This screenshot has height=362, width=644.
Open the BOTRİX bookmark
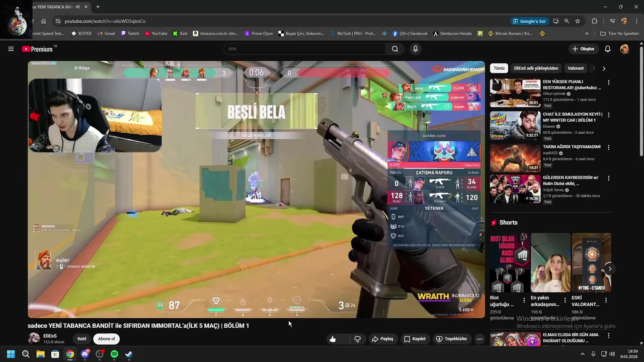[82, 34]
